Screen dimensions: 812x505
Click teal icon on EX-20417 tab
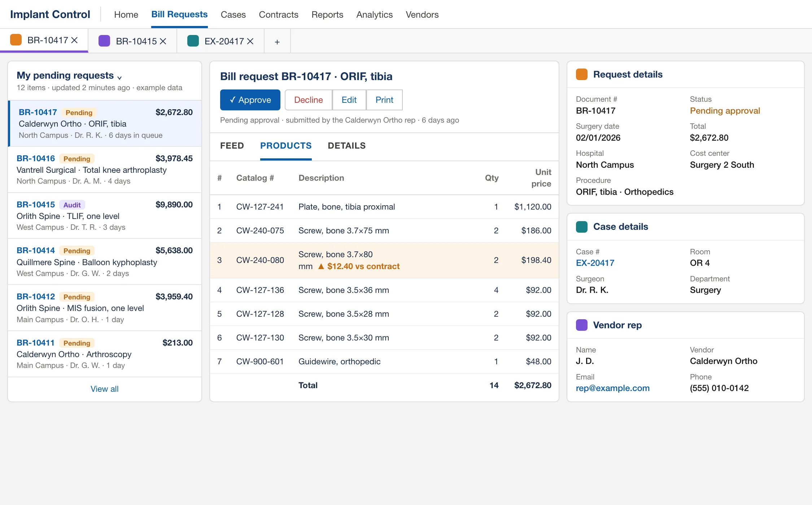pos(193,41)
